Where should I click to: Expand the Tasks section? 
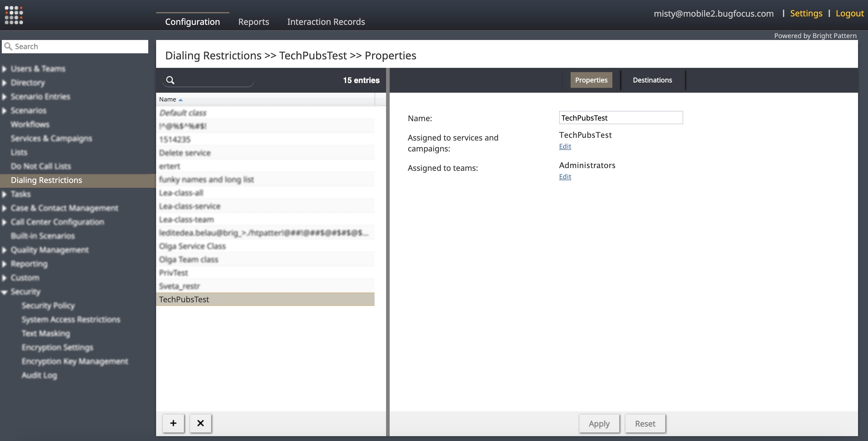tap(4, 194)
